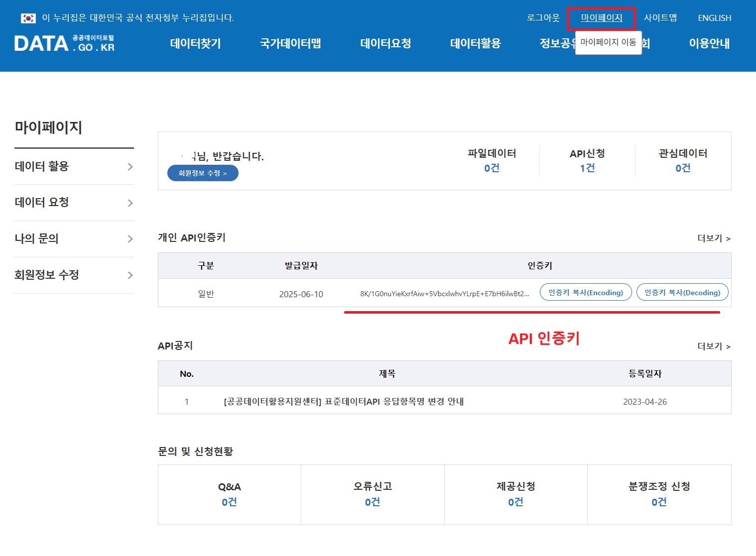The height and width of the screenshot is (556, 756).
Task: Go to 마이페이지 header link
Action: (x=602, y=18)
